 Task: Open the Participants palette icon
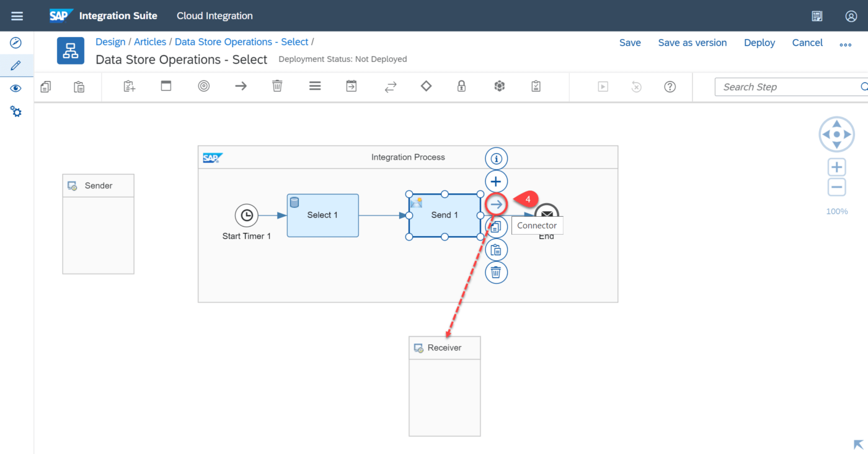click(129, 87)
